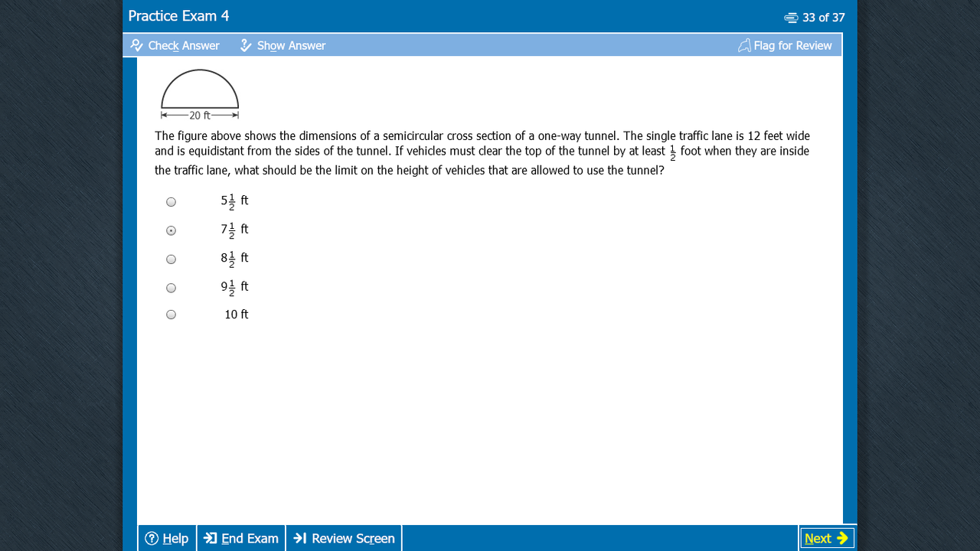Click End Exam
This screenshot has width=980, height=551.
coord(241,538)
